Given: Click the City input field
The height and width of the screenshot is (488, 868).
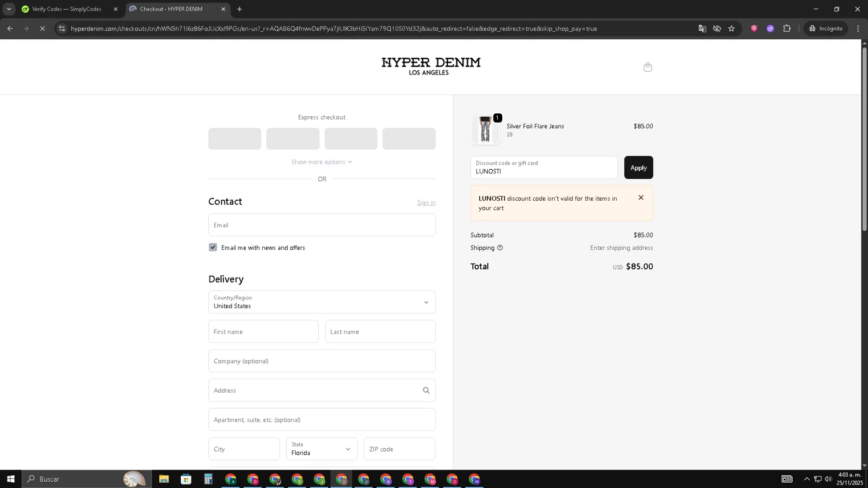Looking at the screenshot, I should click(x=244, y=449).
